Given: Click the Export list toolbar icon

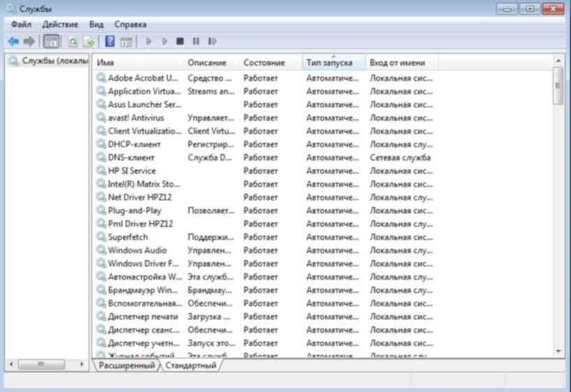Looking at the screenshot, I should coord(89,42).
